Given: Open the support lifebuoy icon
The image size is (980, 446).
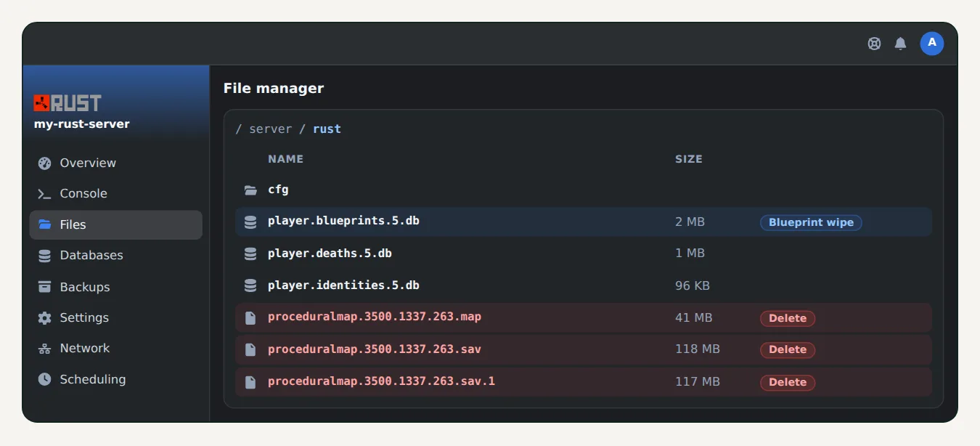Looking at the screenshot, I should (874, 44).
